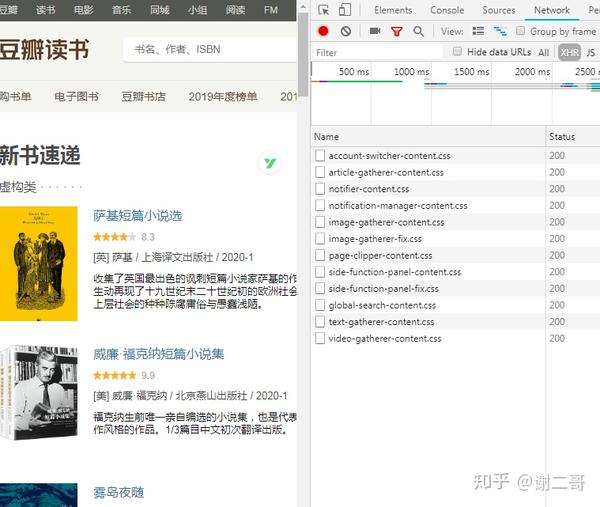Select large request rows view icon
The width and height of the screenshot is (600, 507).
point(478,31)
